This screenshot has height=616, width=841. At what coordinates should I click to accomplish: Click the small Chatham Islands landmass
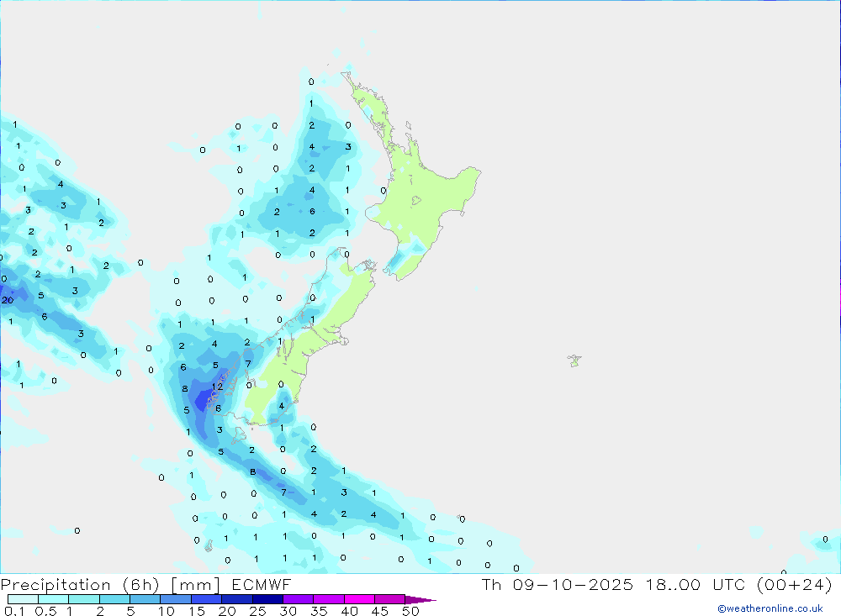point(574,361)
